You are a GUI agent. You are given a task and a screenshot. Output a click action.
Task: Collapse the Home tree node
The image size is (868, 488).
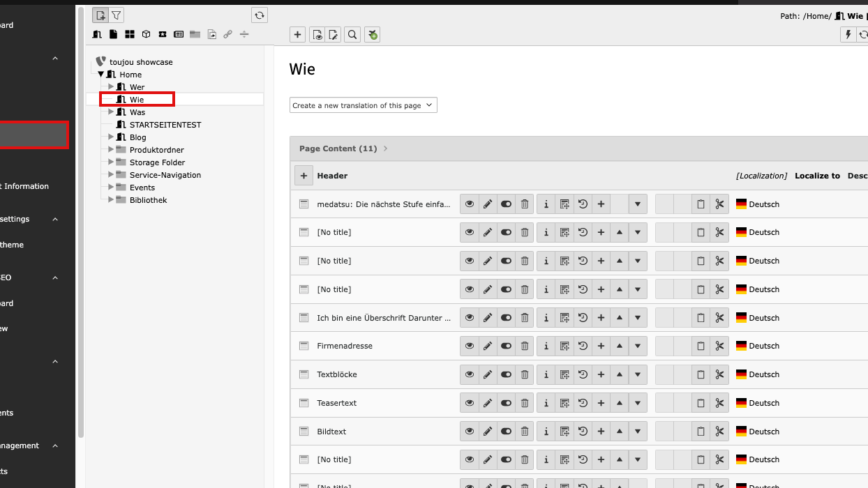click(101, 75)
